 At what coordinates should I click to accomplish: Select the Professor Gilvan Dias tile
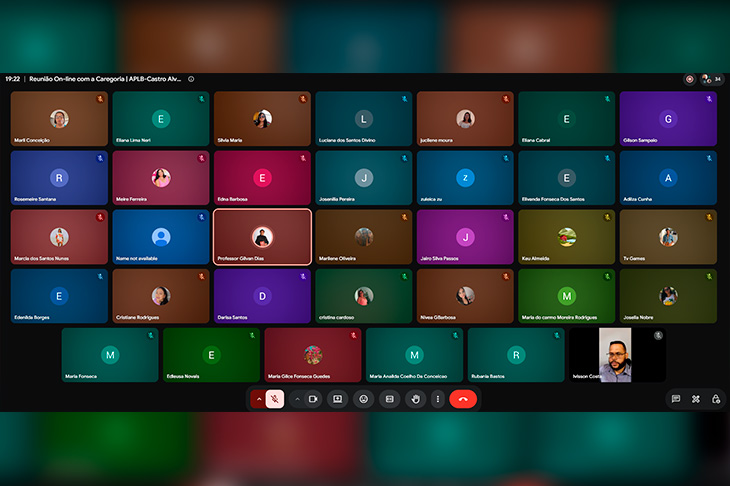263,237
